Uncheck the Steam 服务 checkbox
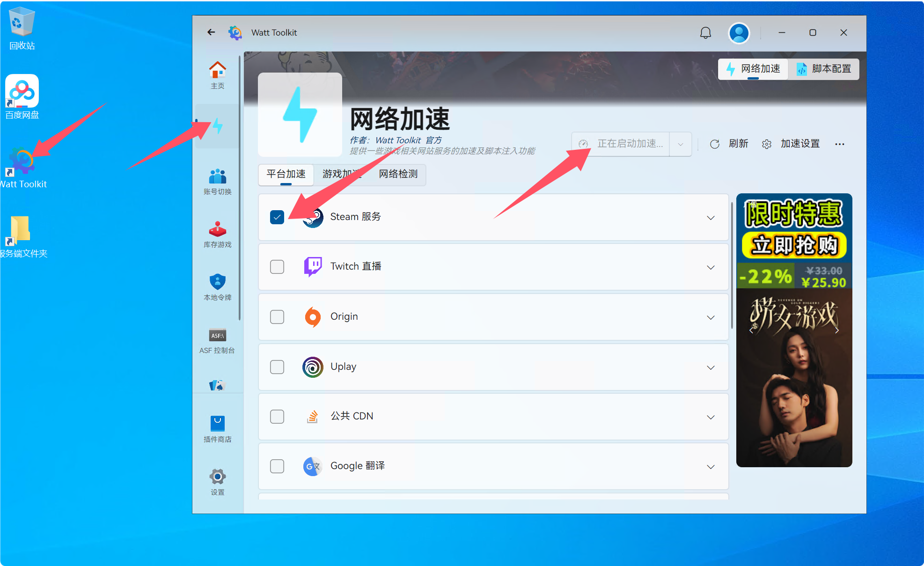Screen dimensions: 924x566 coord(277,217)
